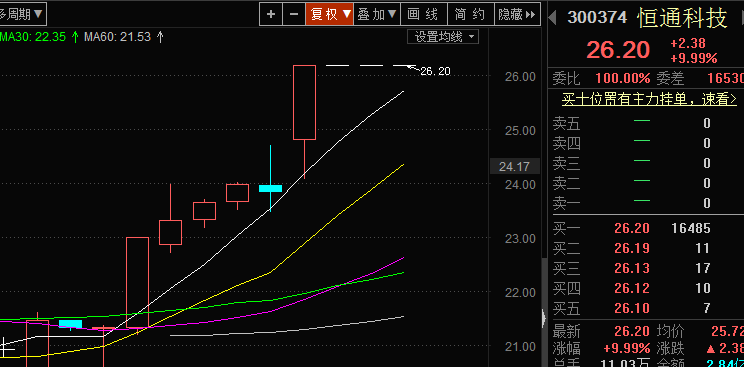Viewport: 744px width, 367px height.
Task: Open the 叠加 overlay dropdown
Action: point(377,14)
